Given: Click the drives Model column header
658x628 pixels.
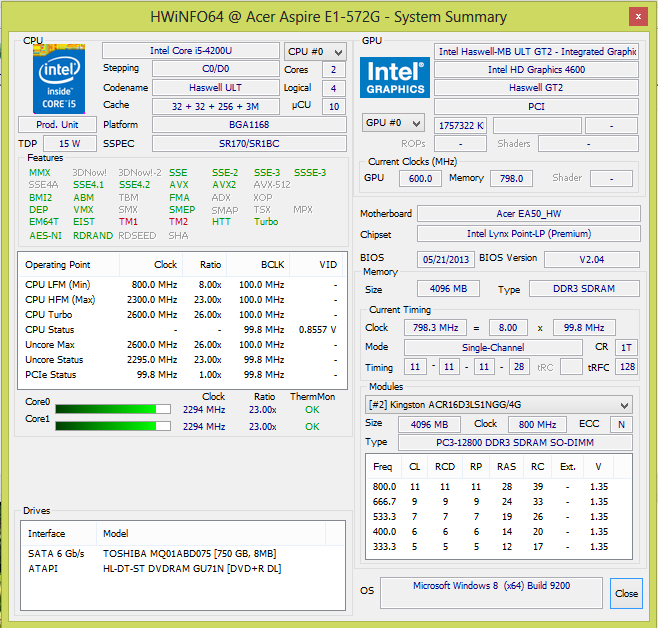Looking at the screenshot, I should click(x=211, y=534).
